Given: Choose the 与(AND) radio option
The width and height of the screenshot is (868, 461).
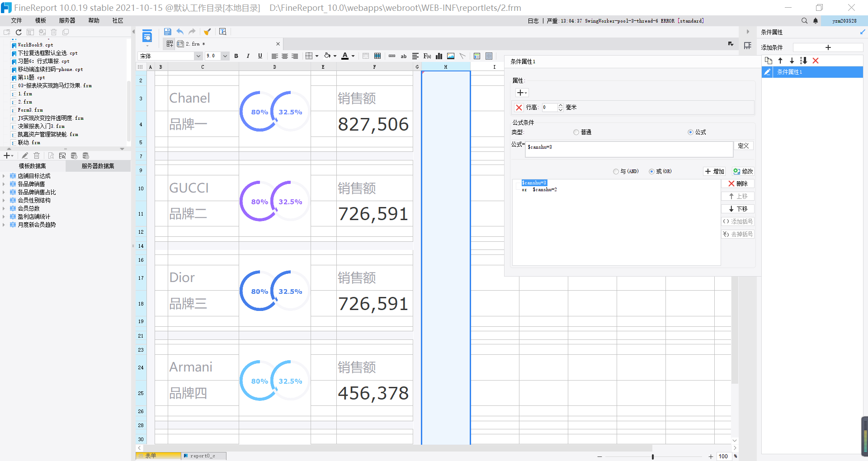Looking at the screenshot, I should coord(616,172).
